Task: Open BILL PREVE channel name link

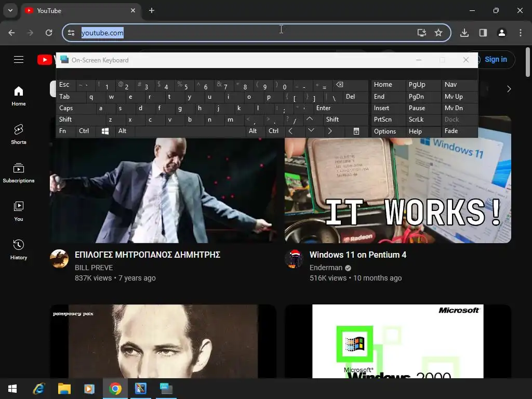Action: point(94,268)
